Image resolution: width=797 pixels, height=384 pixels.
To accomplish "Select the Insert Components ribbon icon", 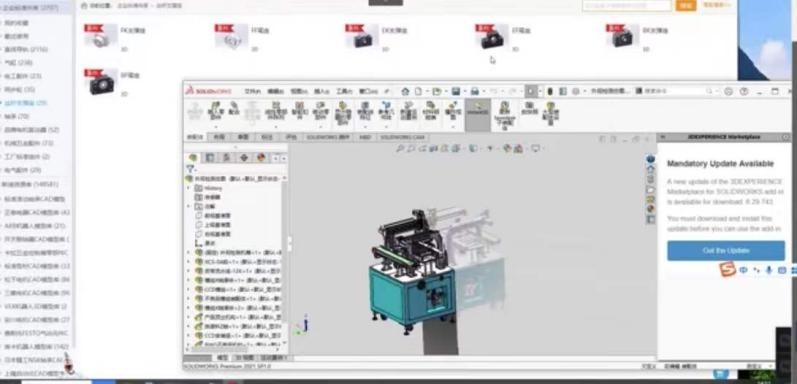I will (x=215, y=113).
